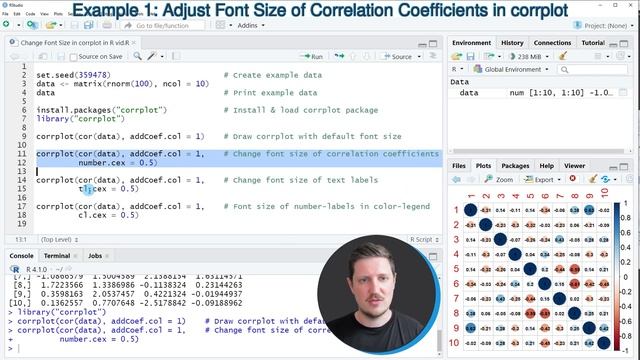The image size is (640, 360).
Task: Open the Addins dropdown
Action: point(251,25)
